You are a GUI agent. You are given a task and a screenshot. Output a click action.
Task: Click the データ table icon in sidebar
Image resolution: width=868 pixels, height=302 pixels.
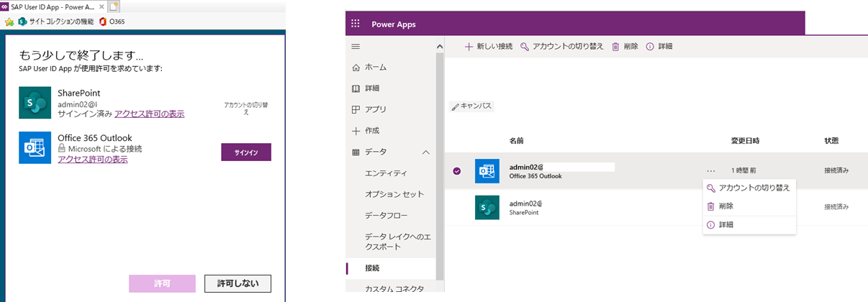(x=356, y=152)
